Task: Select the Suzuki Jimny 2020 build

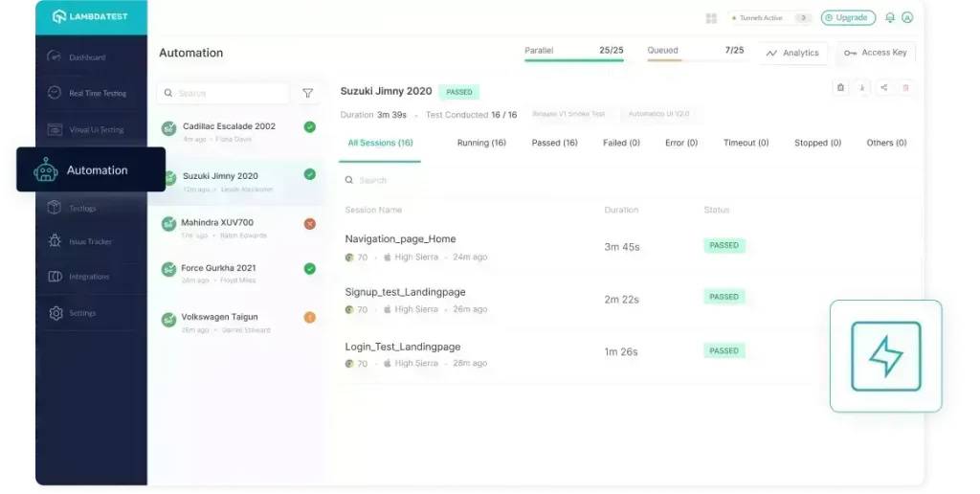Action: 237,181
